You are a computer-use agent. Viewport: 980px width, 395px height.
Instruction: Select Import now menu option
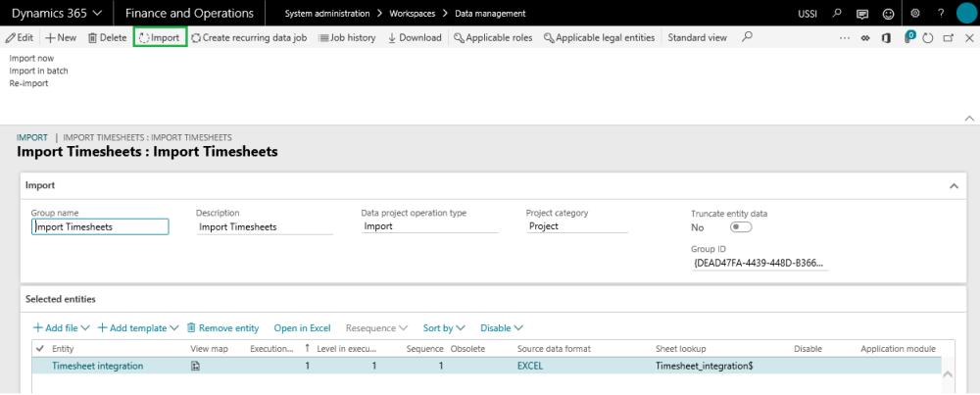(31, 59)
